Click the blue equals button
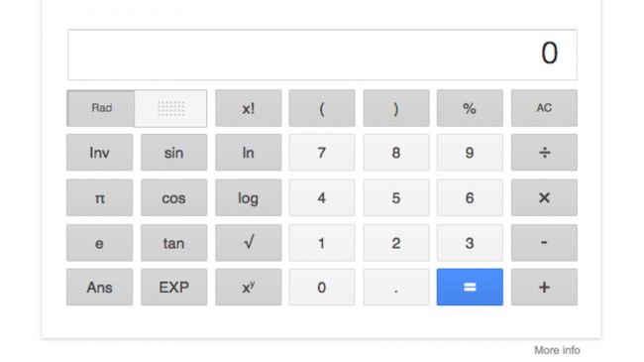Screen dimensions: 644x362 (x=470, y=288)
